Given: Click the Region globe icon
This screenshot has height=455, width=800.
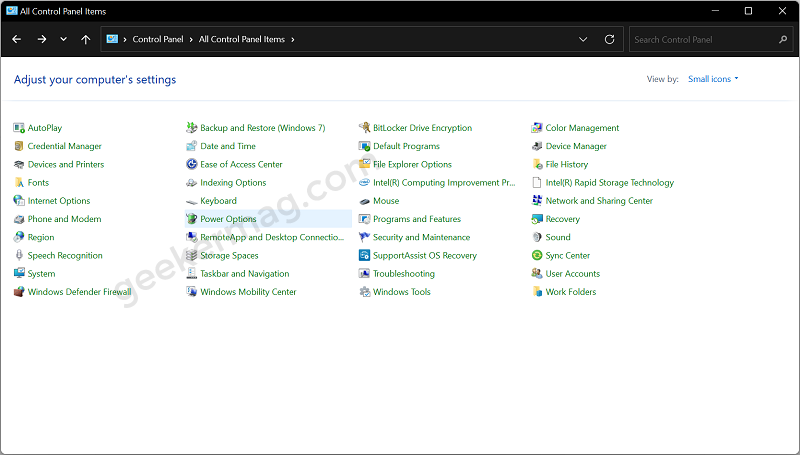Looking at the screenshot, I should (x=19, y=237).
